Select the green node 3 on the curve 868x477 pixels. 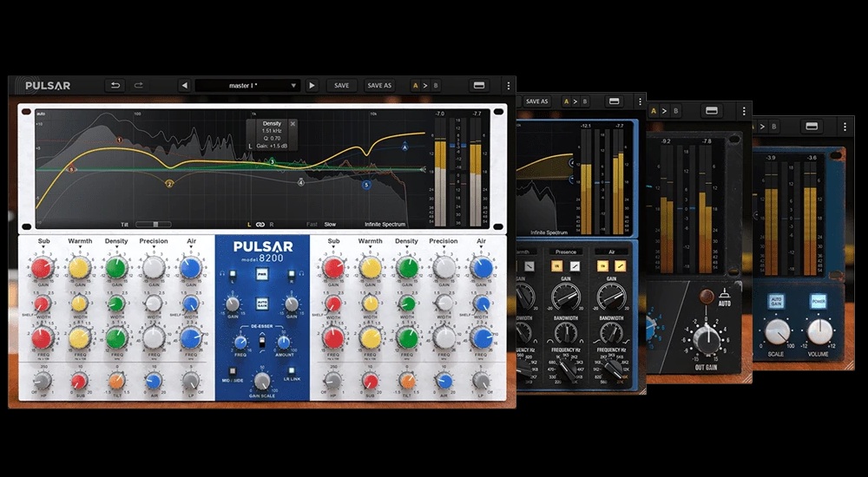(272, 161)
